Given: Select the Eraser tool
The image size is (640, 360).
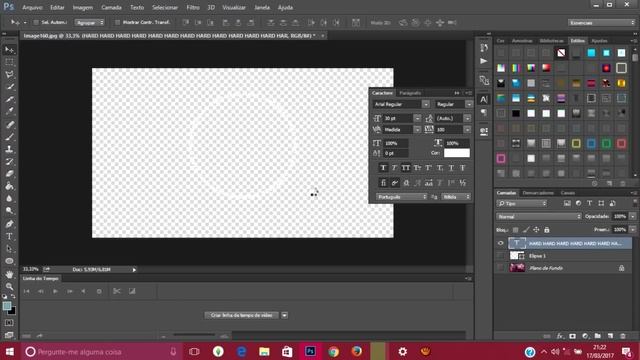Looking at the screenshot, I should (9, 174).
